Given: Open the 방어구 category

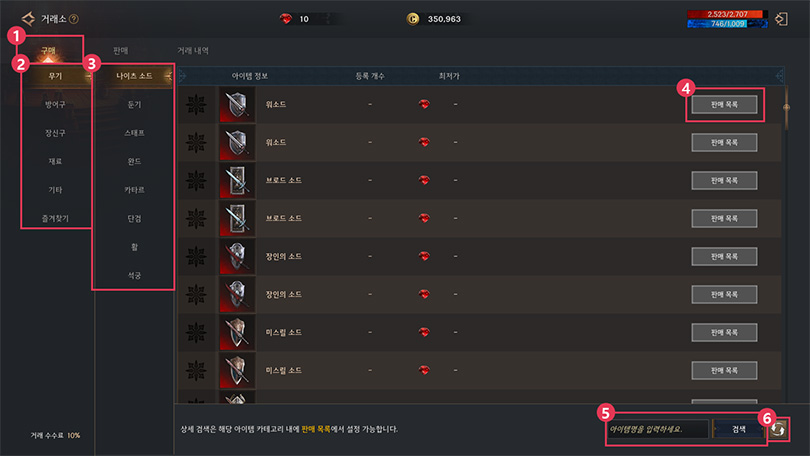Looking at the screenshot, I should coord(55,104).
